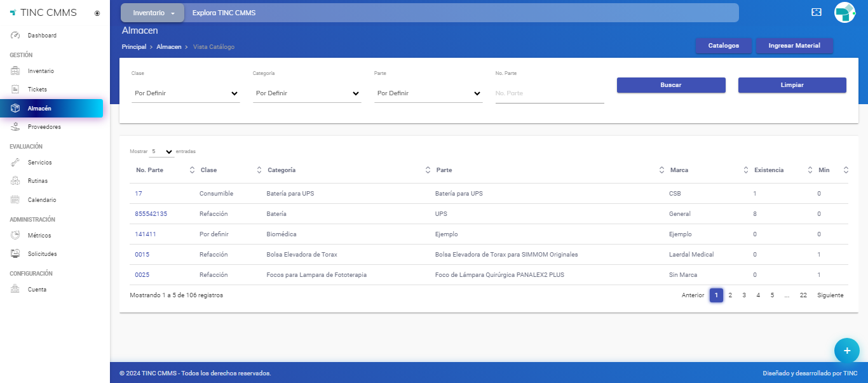The width and height of the screenshot is (868, 383).
Task: Change the entries-per-page dropdown
Action: [162, 152]
